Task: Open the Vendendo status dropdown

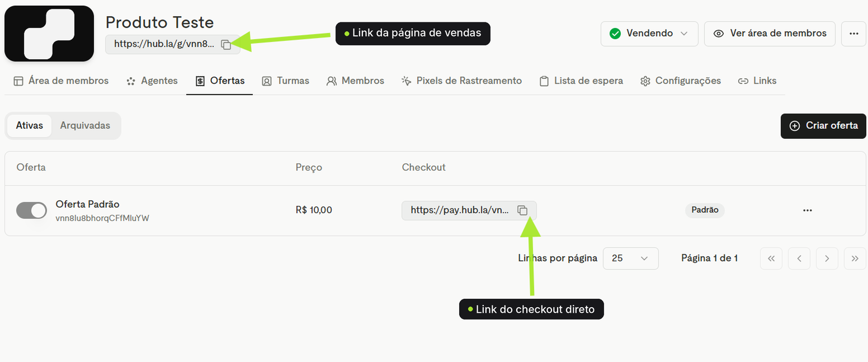Action: pos(649,34)
